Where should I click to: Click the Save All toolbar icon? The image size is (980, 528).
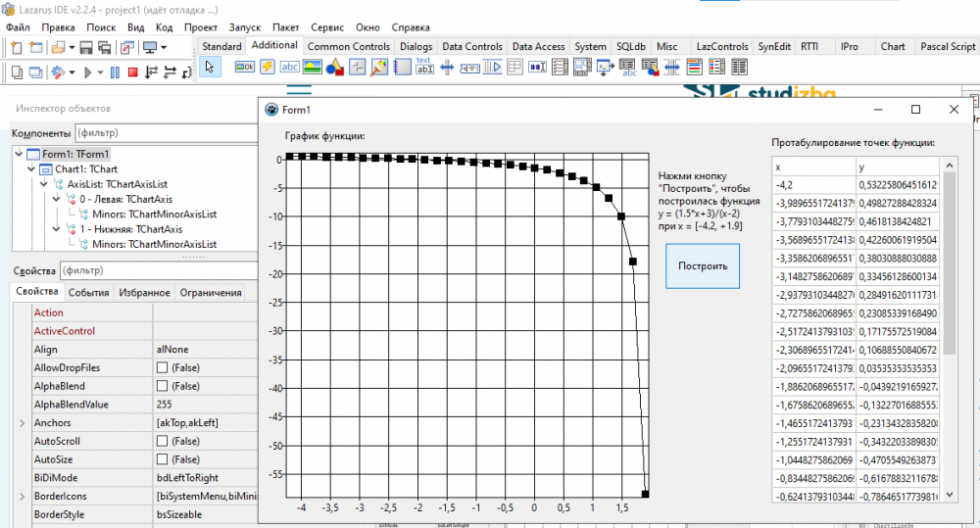[103, 47]
